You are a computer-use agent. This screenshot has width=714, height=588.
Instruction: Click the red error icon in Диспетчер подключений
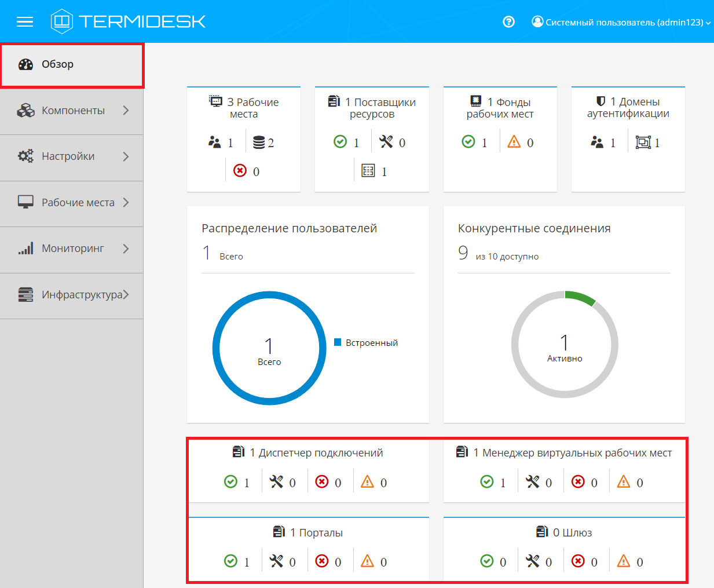coord(322,482)
